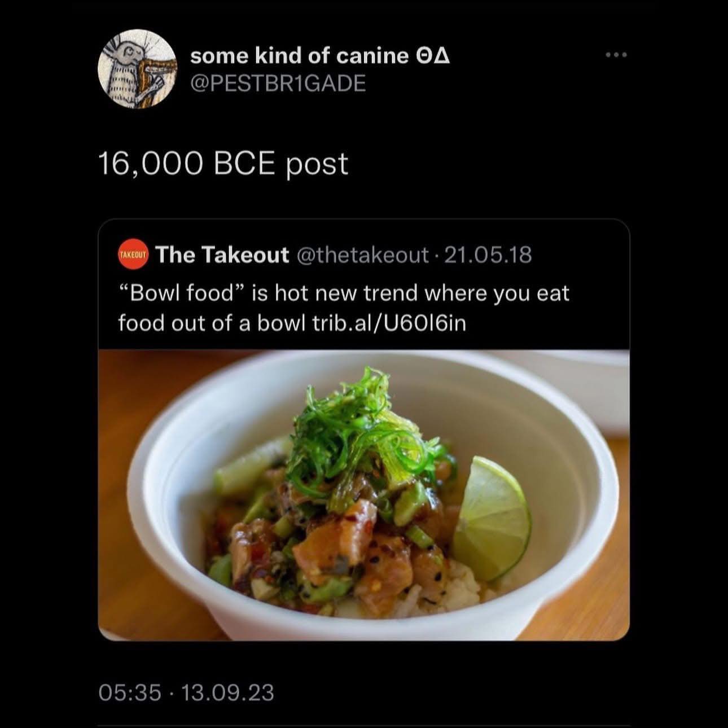Click the quoted tweet date 21.05.18
The image size is (728, 728).
488,255
